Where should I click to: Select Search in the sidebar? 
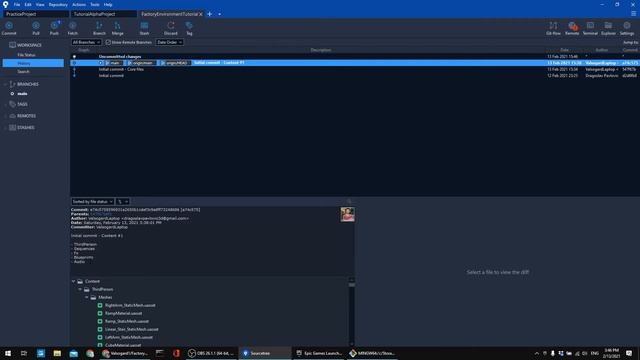[x=23, y=71]
